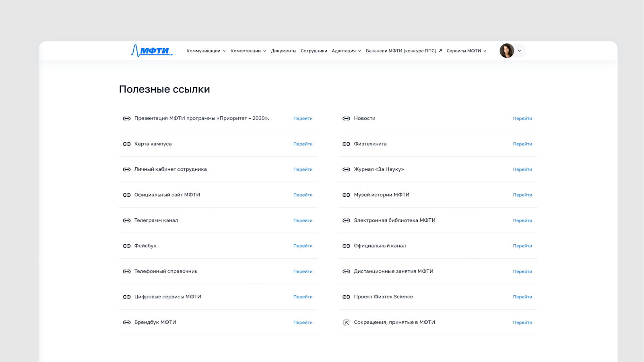The image size is (644, 362).
Task: Open the Сервисы МФТИ dropdown
Action: click(x=466, y=51)
